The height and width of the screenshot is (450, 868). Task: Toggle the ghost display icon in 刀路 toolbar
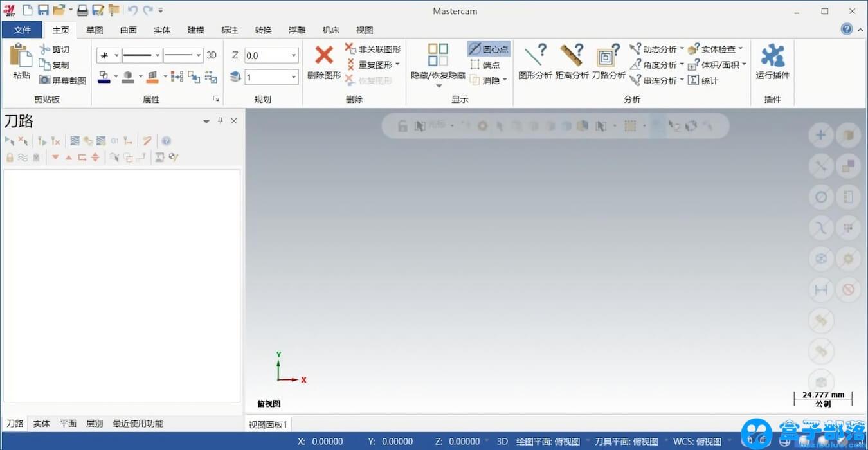pos(37,157)
